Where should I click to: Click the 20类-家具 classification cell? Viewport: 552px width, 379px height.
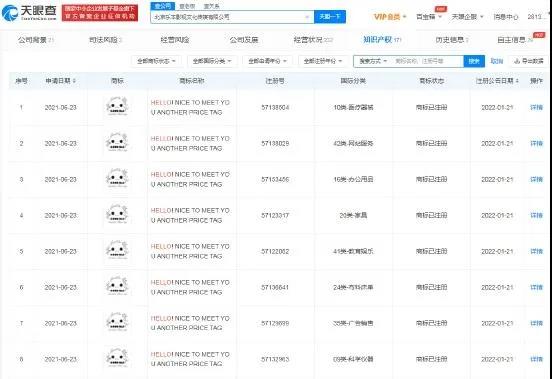tap(353, 215)
